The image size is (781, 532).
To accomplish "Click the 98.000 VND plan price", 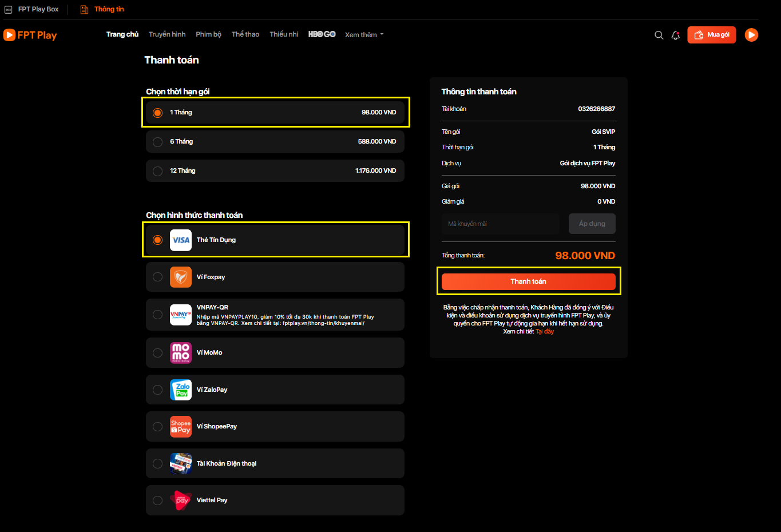I will [379, 113].
